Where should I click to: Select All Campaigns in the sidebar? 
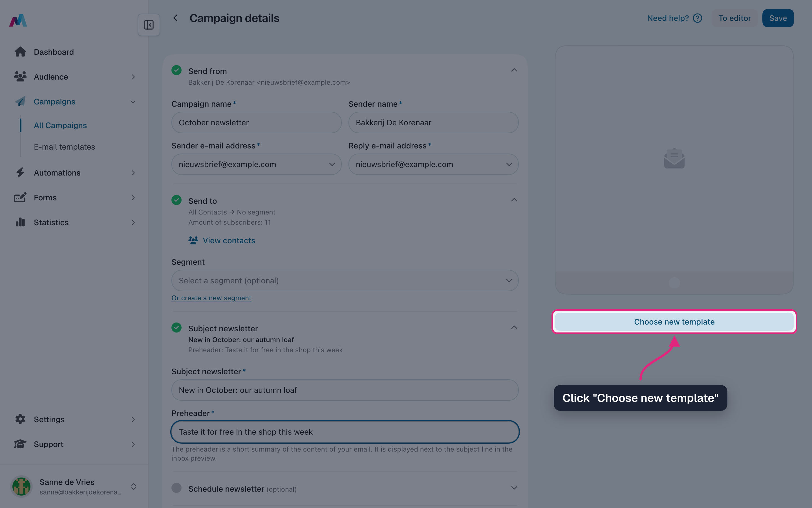click(60, 125)
